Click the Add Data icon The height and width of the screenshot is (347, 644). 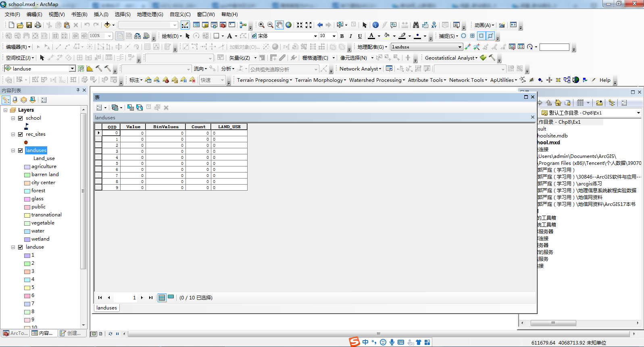(x=107, y=25)
